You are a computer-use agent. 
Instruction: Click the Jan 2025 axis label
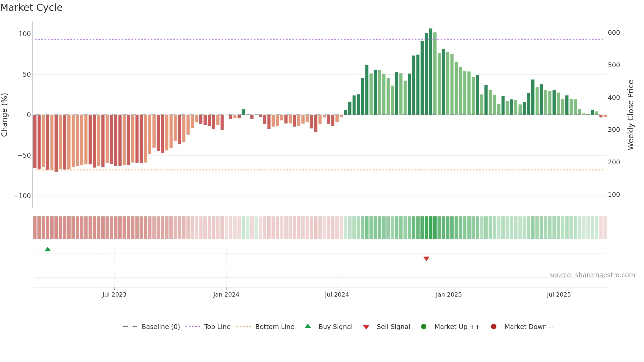coord(449,294)
